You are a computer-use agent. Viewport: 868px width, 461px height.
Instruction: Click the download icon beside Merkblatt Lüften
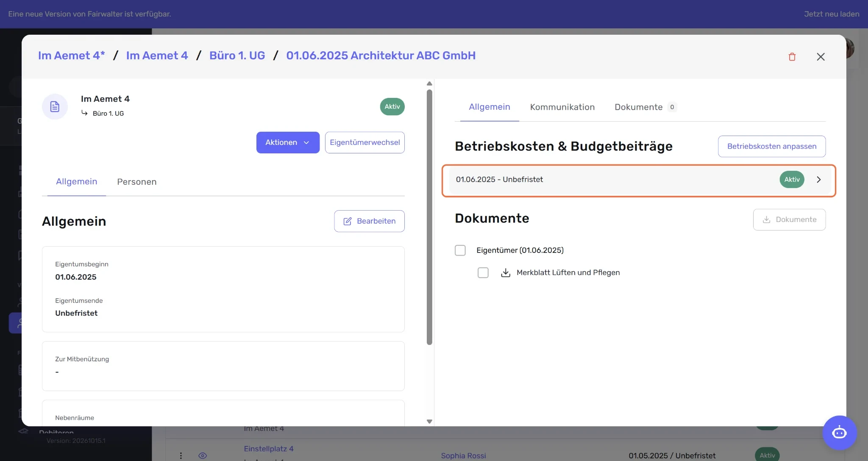click(x=505, y=272)
